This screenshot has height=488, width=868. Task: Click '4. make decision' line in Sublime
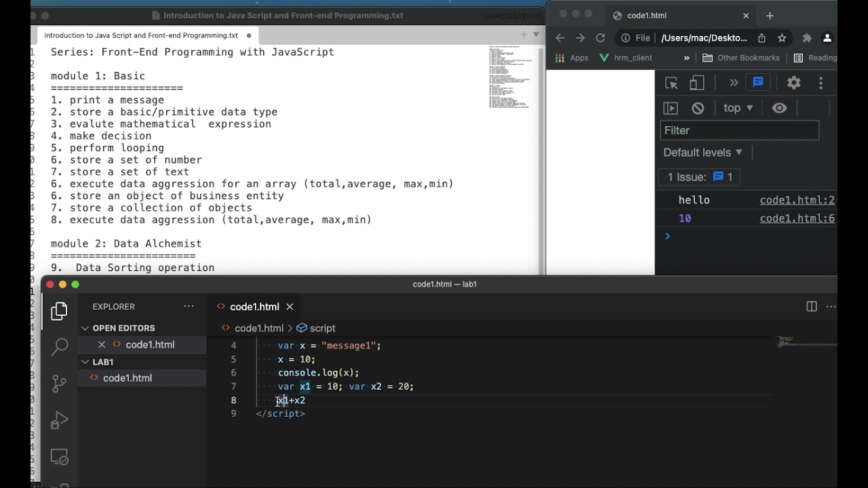(101, 136)
